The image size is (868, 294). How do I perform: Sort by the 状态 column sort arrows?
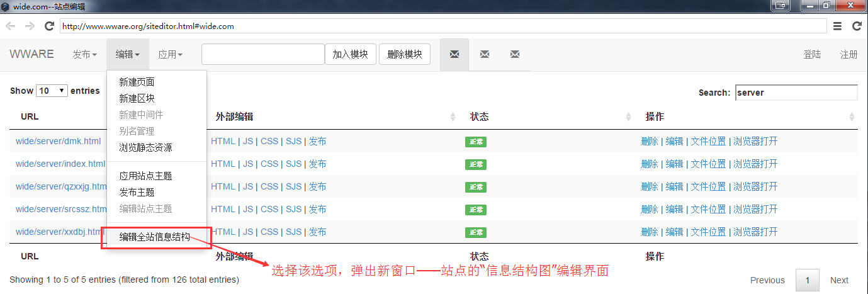tap(628, 117)
